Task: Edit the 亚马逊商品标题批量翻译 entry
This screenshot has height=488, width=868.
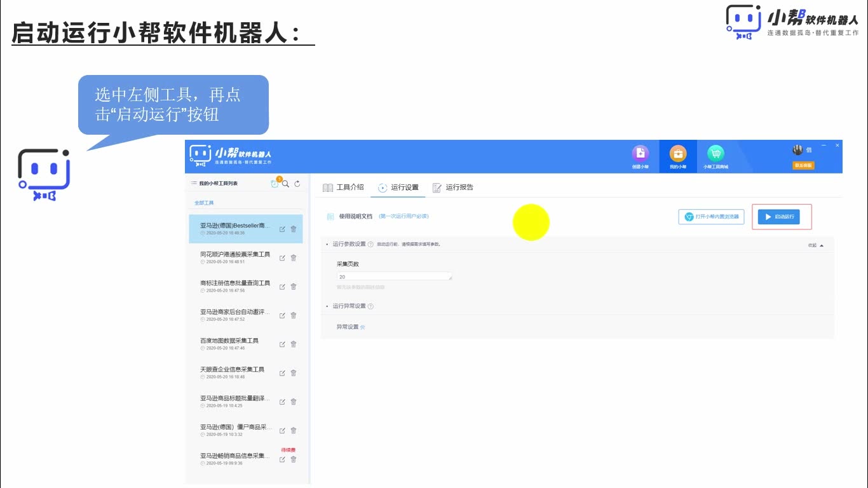Action: point(282,402)
